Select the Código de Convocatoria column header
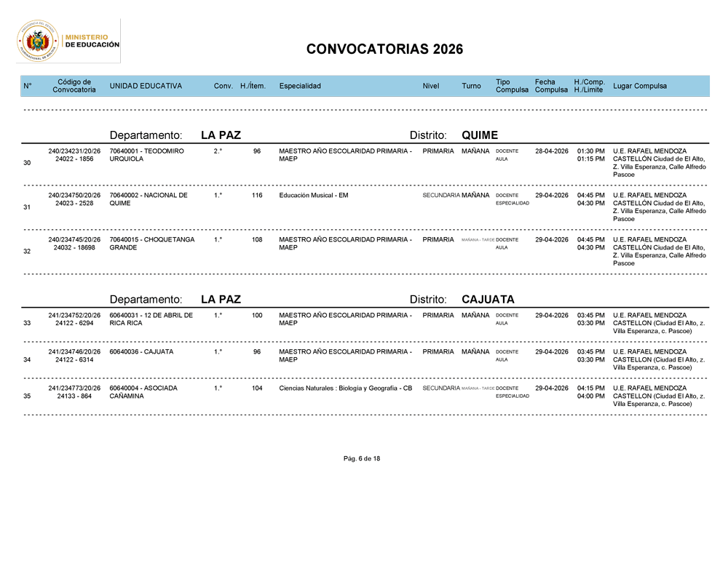Screen dimensions: 728x563 point(74,86)
